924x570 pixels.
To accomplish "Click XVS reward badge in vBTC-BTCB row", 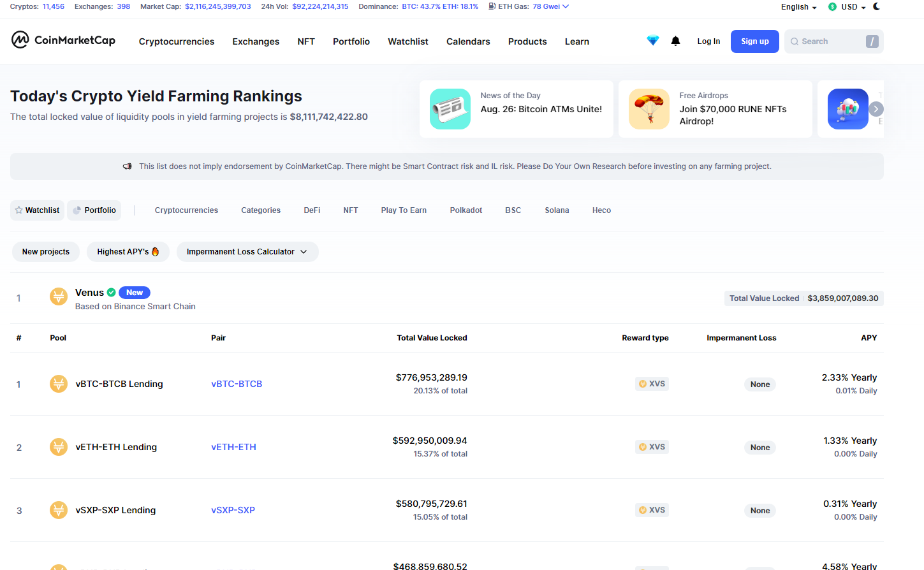I will (x=652, y=384).
